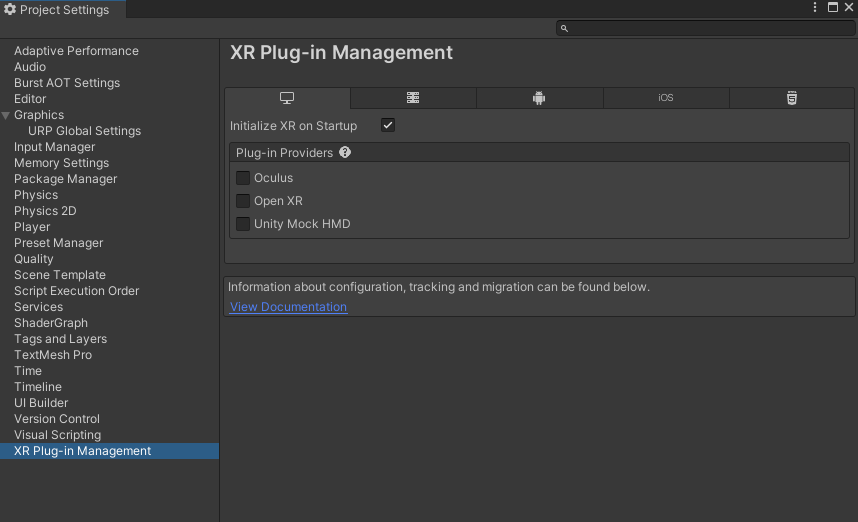Open Quality settings
858x522 pixels.
pyautogui.click(x=33, y=259)
